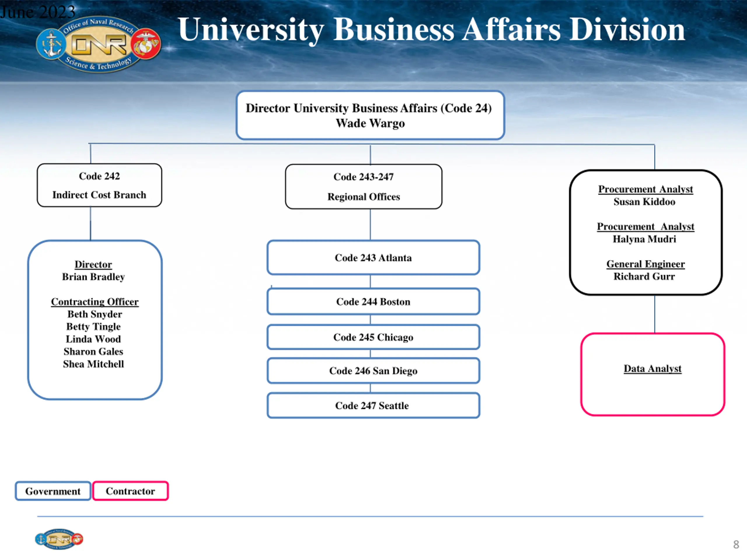747x560 pixels.
Task: Select the Code 244 Boston box
Action: (x=373, y=301)
